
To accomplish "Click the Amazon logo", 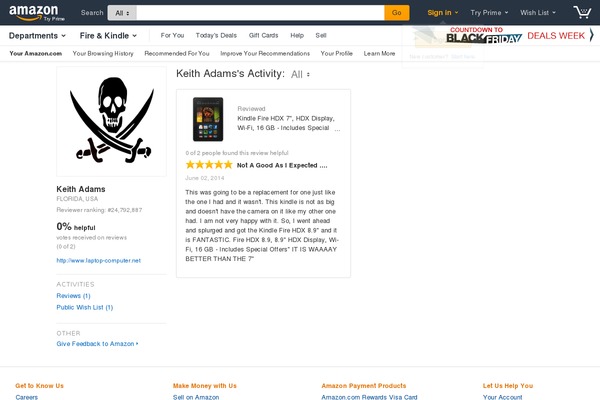I will coord(36,13).
